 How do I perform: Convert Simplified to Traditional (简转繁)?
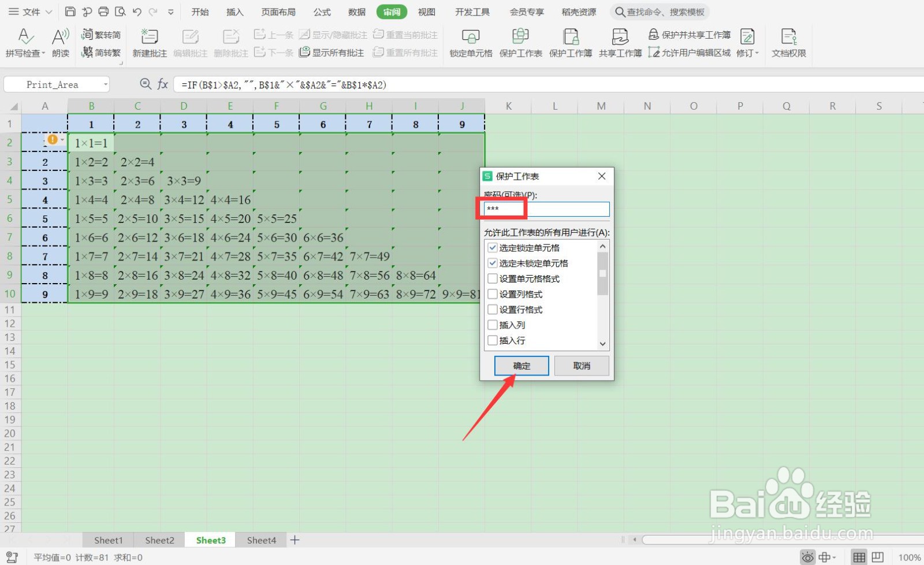[x=102, y=53]
